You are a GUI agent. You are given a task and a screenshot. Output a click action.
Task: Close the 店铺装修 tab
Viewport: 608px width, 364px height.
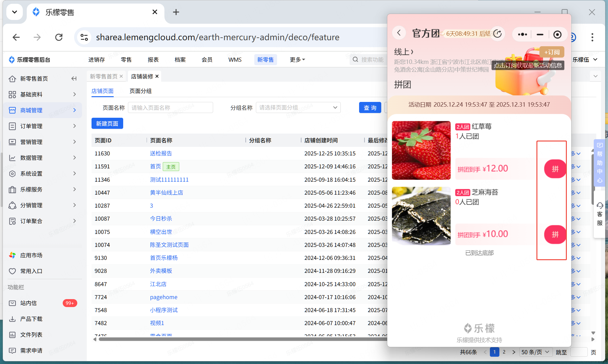pyautogui.click(x=157, y=76)
